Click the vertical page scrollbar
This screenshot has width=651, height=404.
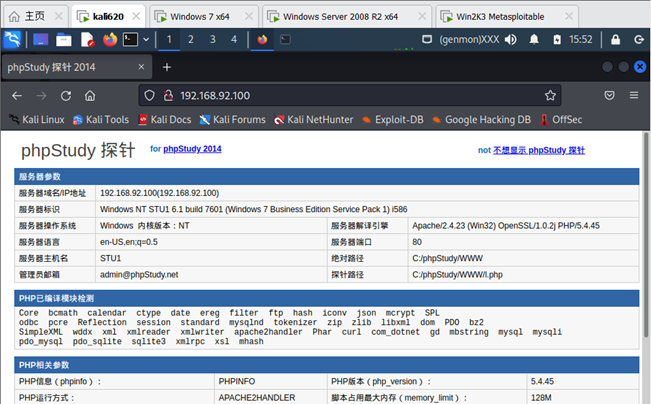pyautogui.click(x=646, y=235)
